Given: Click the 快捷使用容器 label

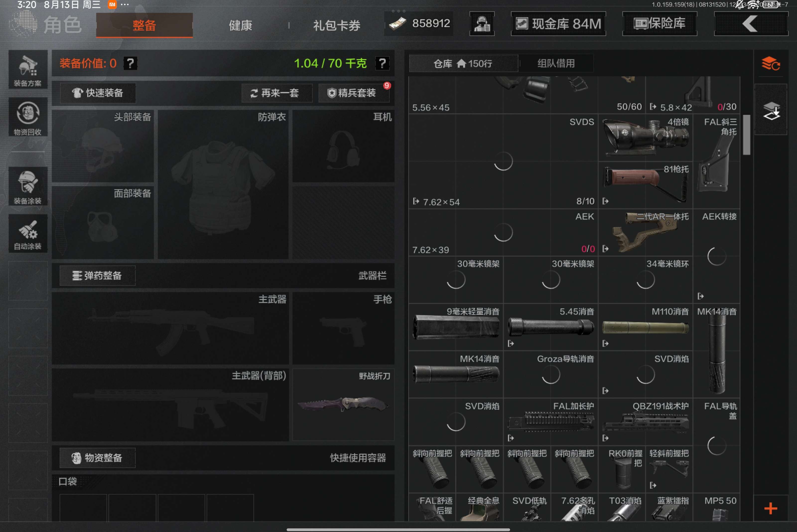Looking at the screenshot, I should (x=358, y=458).
